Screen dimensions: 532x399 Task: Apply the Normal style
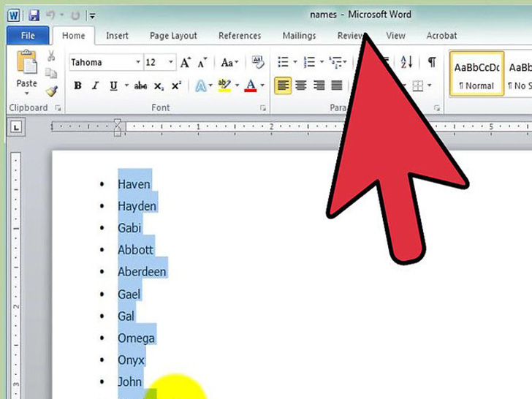click(x=476, y=73)
